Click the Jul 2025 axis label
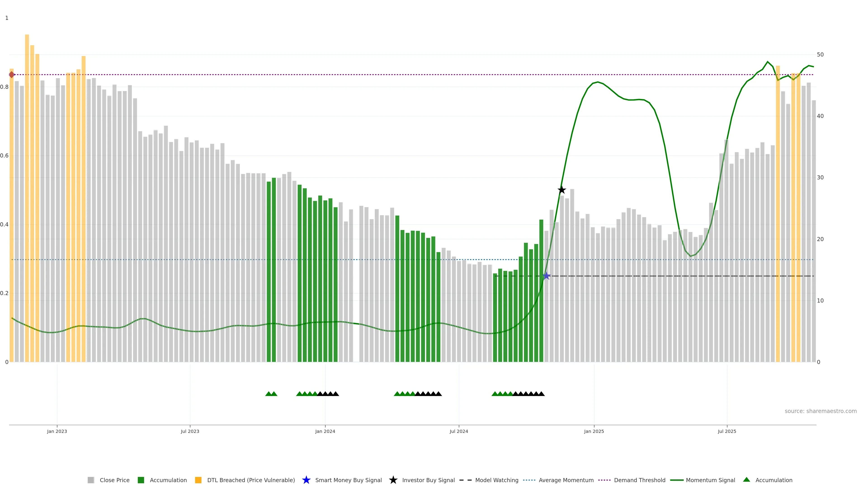The height and width of the screenshot is (488, 868). tap(727, 431)
